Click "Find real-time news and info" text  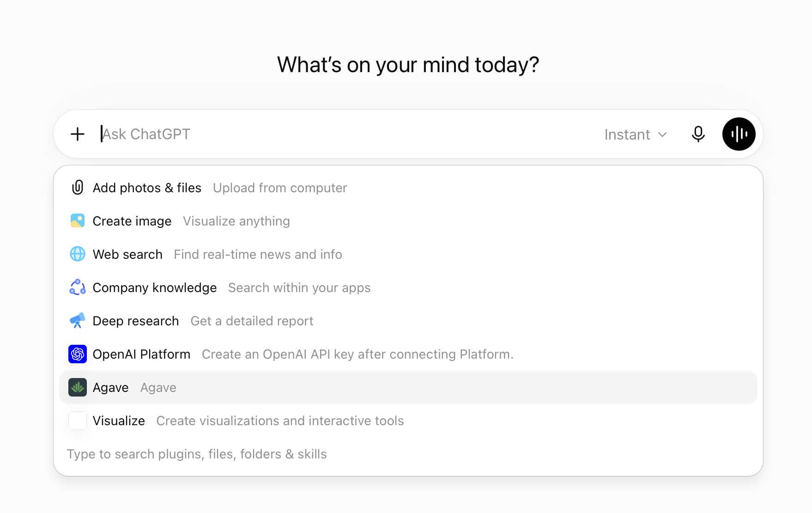tap(258, 254)
